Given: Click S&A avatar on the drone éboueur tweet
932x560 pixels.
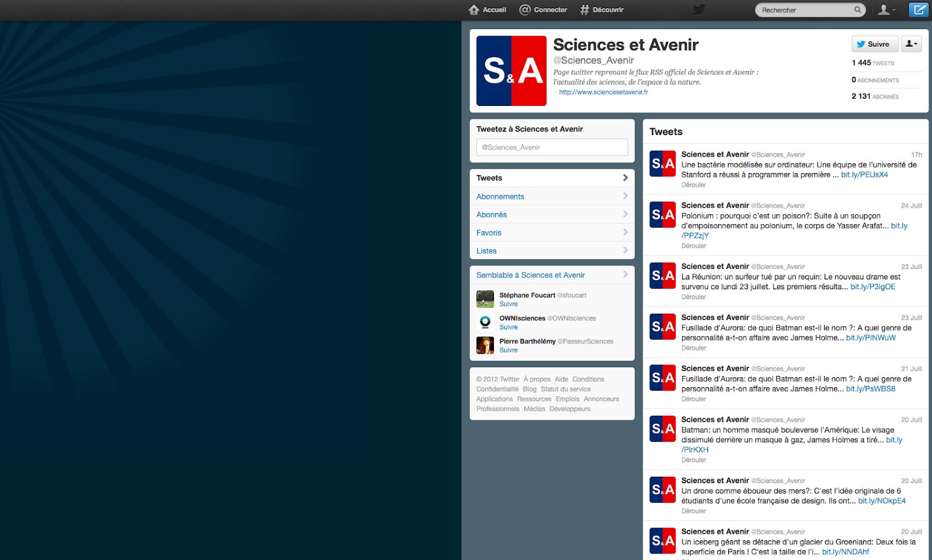Looking at the screenshot, I should pos(663,490).
